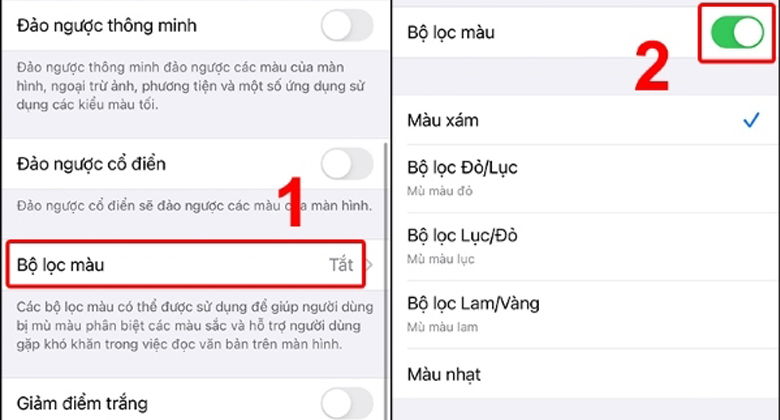Toggle the Đảo ngược thông minh switch
This screenshot has height=420, width=780.
(x=347, y=25)
